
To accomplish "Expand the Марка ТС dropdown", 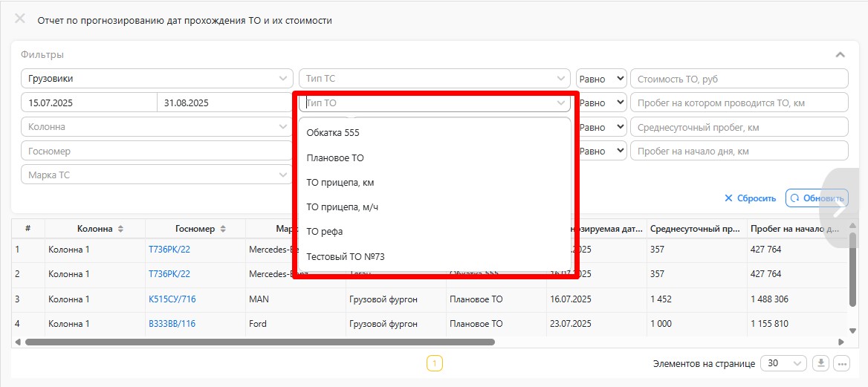I will pyautogui.click(x=157, y=175).
